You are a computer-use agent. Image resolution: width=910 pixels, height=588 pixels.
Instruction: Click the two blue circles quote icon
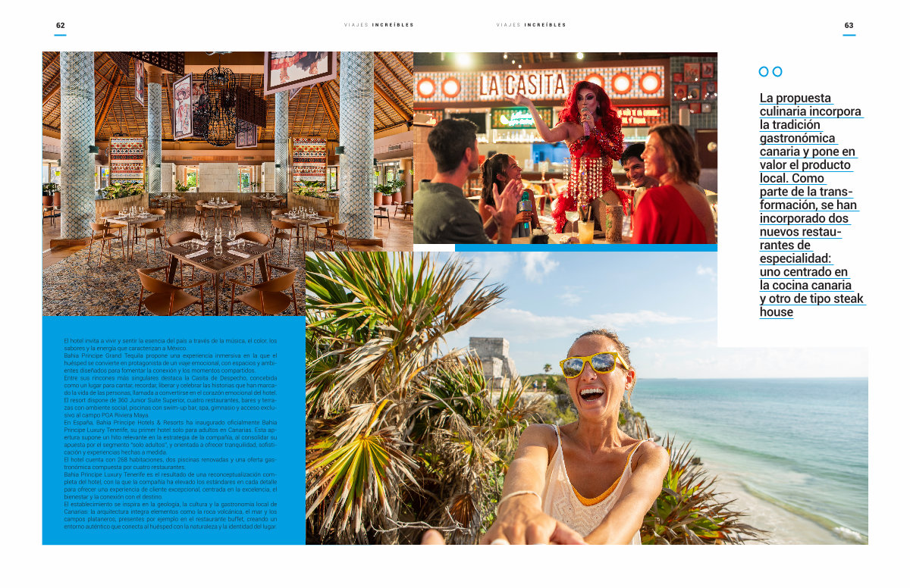click(770, 71)
